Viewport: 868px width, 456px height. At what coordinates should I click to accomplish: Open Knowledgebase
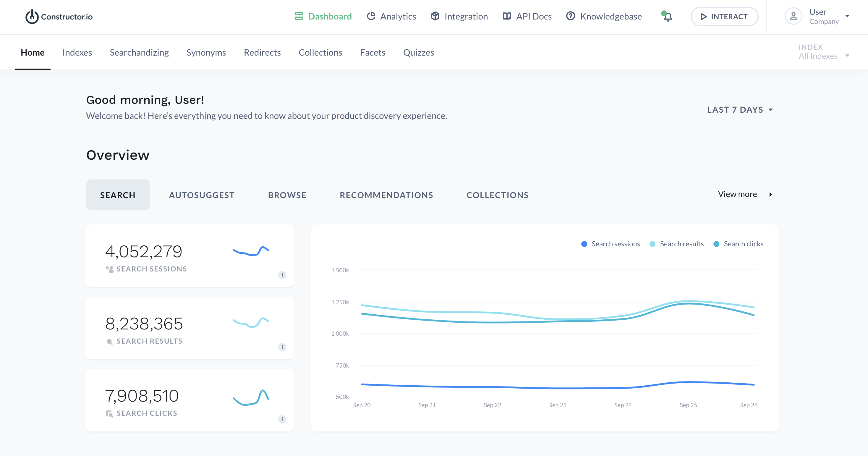pos(604,16)
